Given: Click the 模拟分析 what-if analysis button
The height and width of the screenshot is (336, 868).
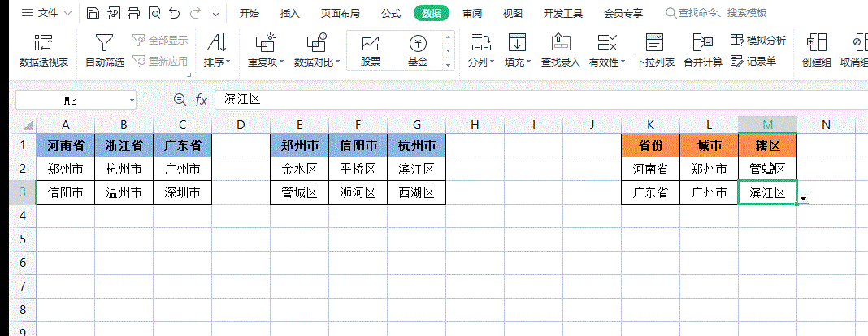Looking at the screenshot, I should pyautogui.click(x=758, y=40).
